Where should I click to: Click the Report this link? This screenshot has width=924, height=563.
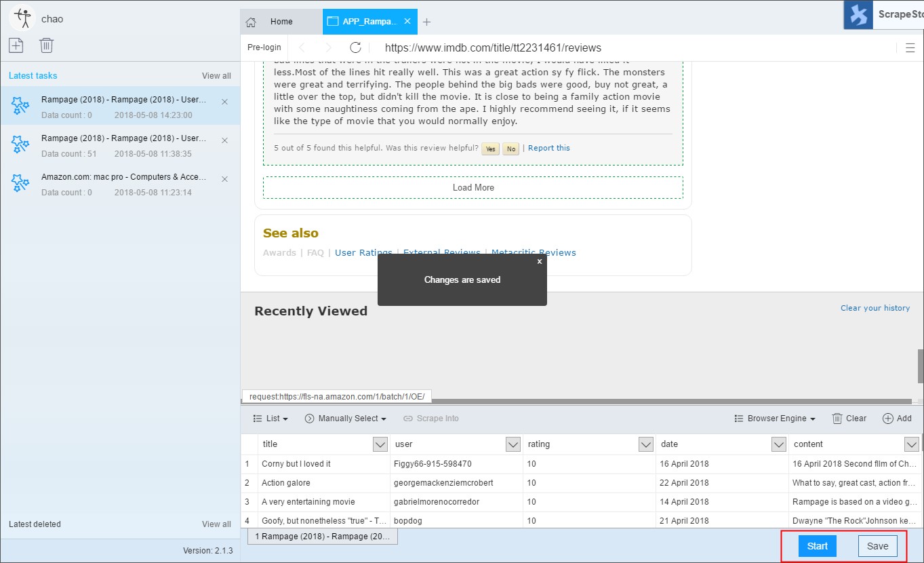pyautogui.click(x=549, y=148)
